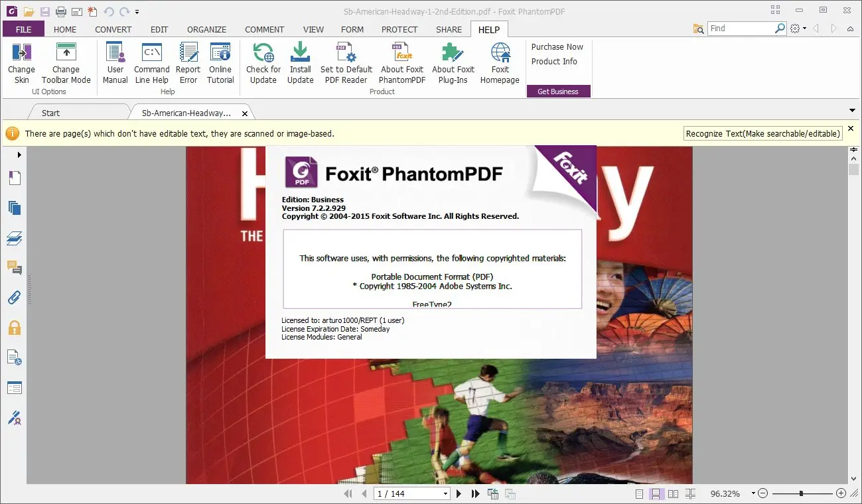Switch to the CONVERT ribbon tab

113,29
